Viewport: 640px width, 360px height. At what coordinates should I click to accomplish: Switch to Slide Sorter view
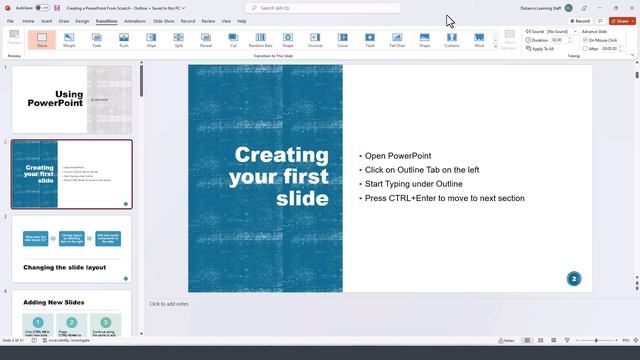coord(540,340)
